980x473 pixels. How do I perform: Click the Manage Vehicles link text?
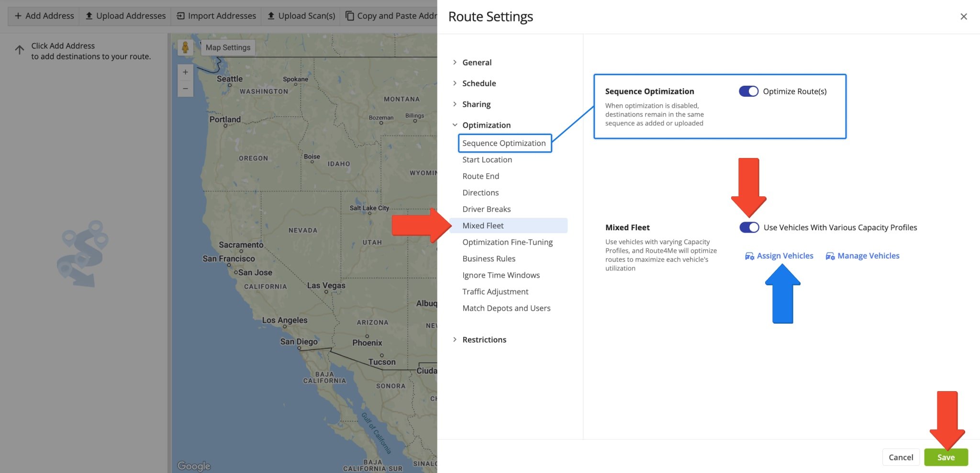868,256
